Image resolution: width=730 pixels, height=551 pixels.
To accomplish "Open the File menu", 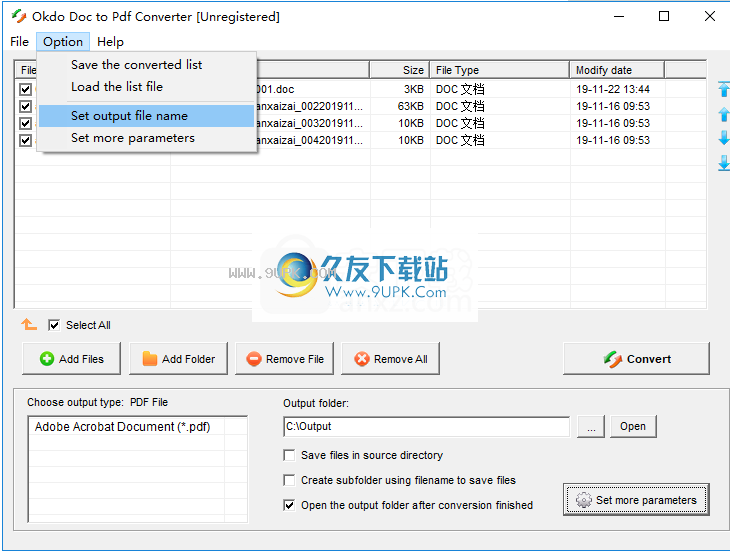I will tap(19, 42).
